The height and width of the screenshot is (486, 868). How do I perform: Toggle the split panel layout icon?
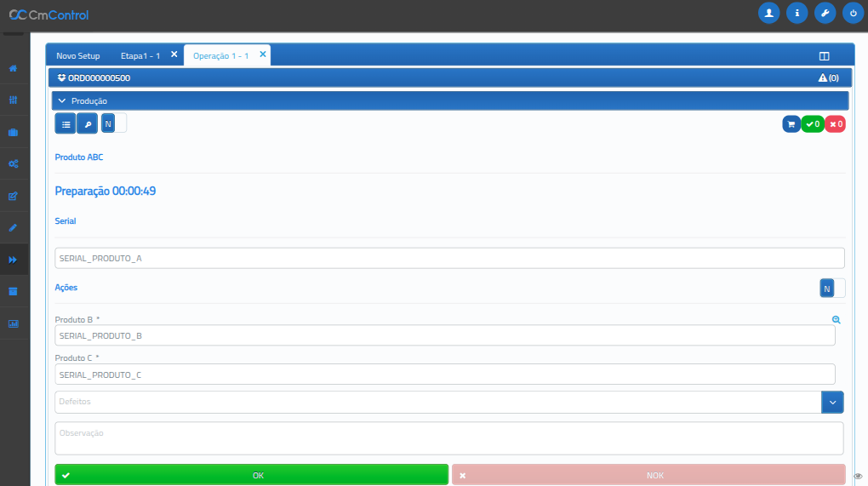point(824,56)
